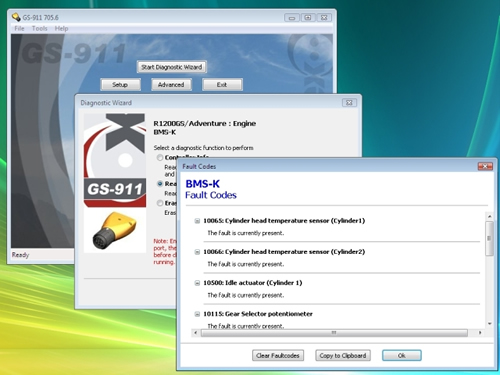Click Clear Faultcodes button
The width and height of the screenshot is (500, 375).
278,356
